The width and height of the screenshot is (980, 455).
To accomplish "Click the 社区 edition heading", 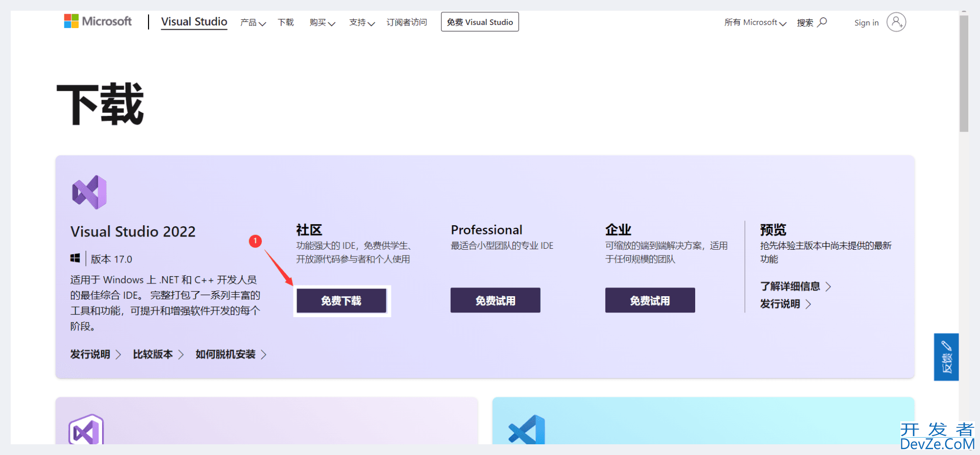I will (309, 230).
